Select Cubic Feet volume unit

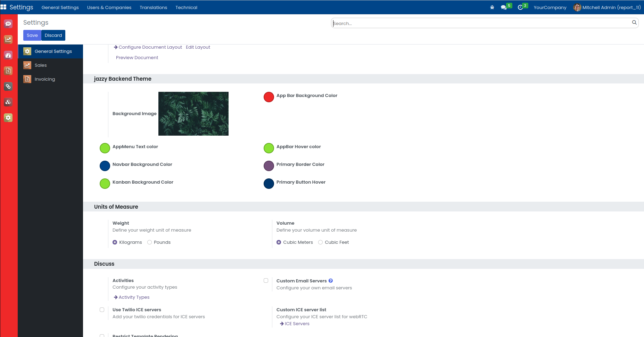[x=321, y=242]
